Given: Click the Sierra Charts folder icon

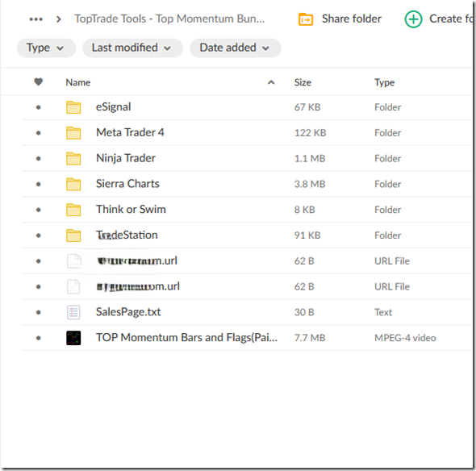Looking at the screenshot, I should click(x=73, y=184).
